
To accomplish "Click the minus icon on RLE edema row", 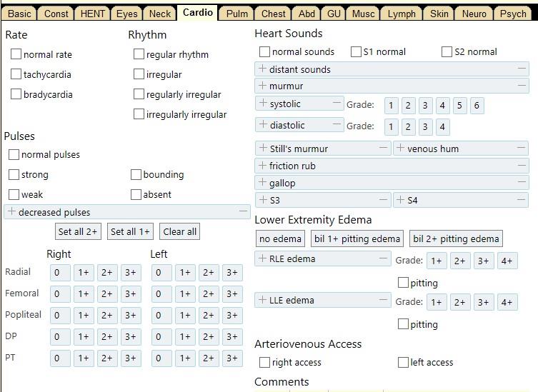I will (384, 258).
